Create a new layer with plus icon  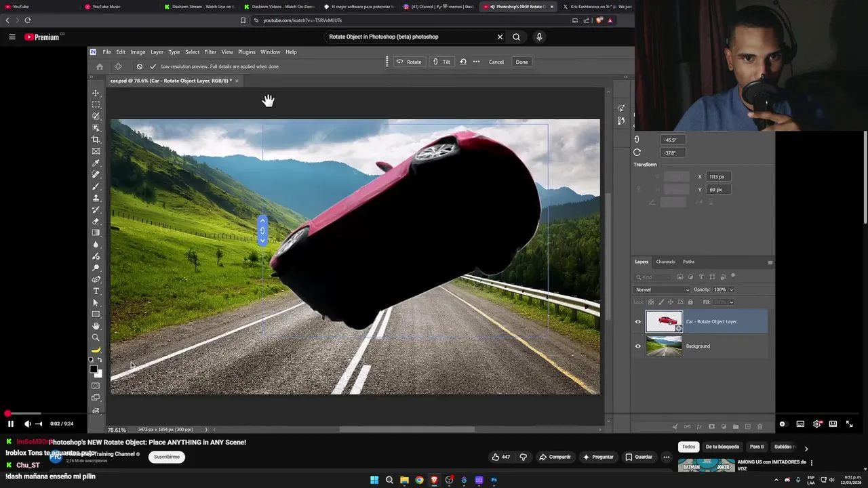click(747, 426)
